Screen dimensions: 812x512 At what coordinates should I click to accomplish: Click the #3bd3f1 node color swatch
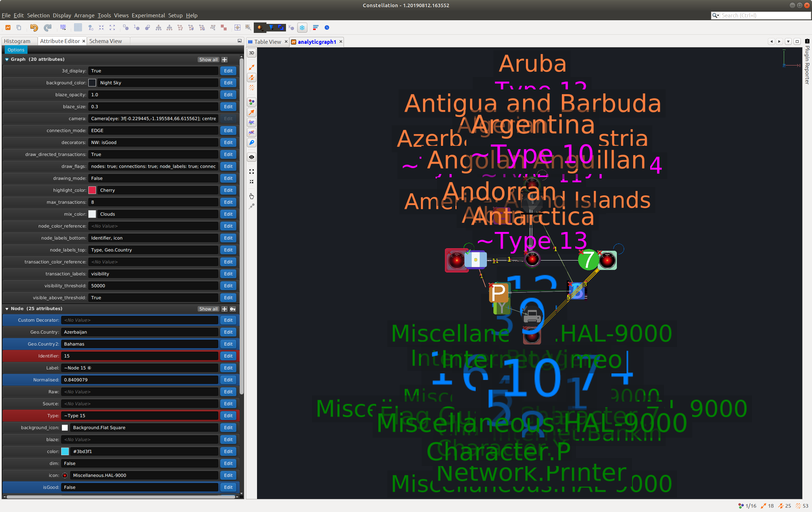(65, 452)
